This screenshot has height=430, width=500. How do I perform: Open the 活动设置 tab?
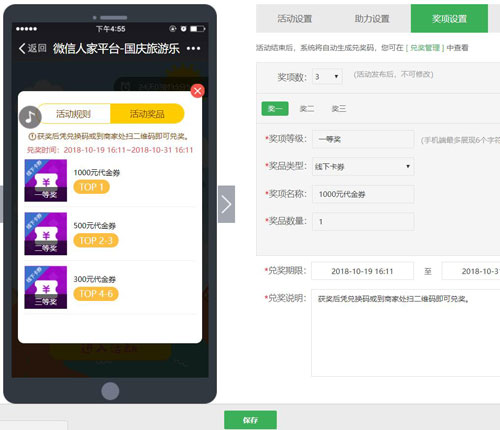[295, 19]
